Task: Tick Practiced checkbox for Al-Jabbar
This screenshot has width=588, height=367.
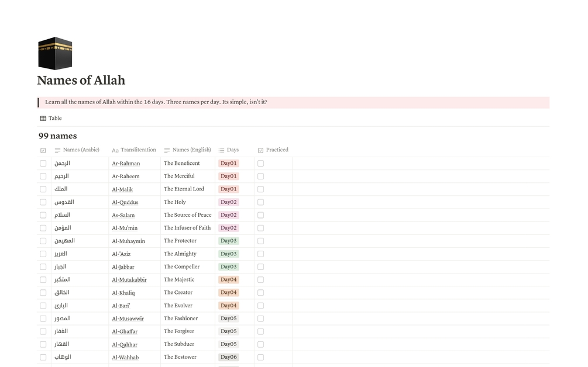Action: [260, 266]
